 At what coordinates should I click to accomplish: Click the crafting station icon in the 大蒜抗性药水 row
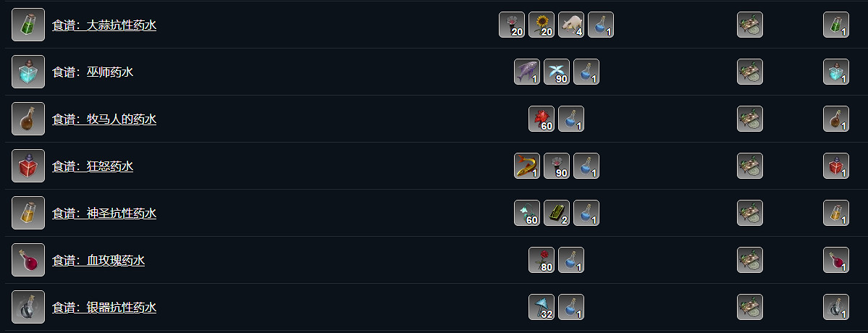tap(749, 25)
